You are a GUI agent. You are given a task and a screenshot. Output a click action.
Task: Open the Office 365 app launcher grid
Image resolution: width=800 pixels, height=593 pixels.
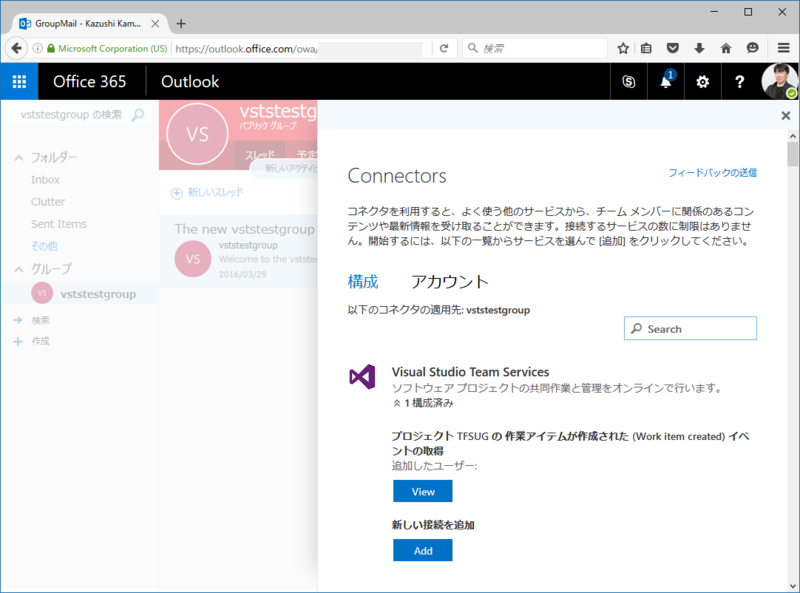click(x=19, y=82)
